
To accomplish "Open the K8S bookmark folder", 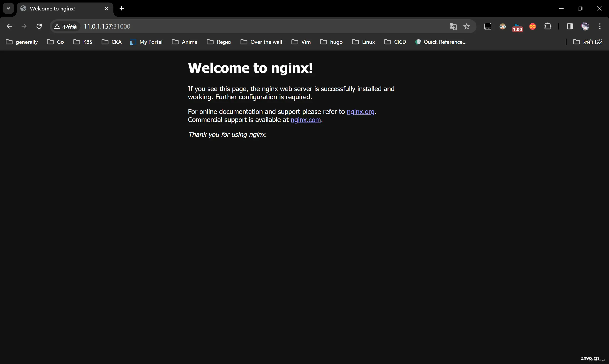I will [x=83, y=42].
